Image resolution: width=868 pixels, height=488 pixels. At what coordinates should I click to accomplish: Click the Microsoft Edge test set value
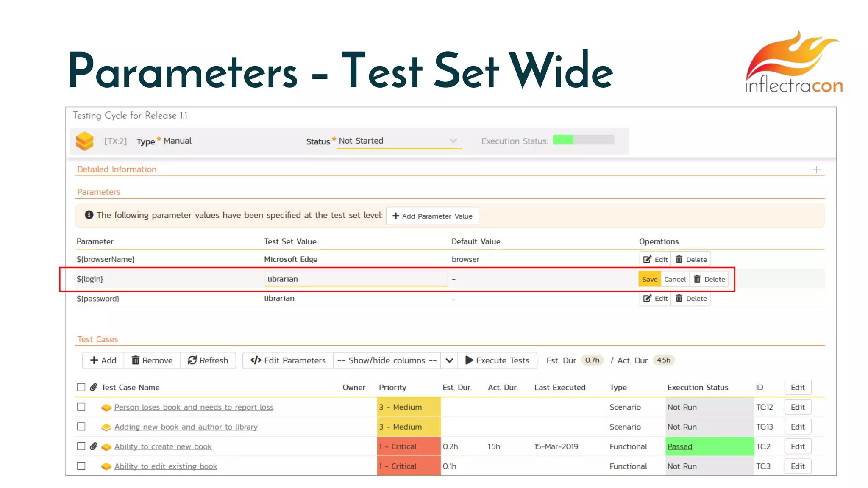pos(291,259)
